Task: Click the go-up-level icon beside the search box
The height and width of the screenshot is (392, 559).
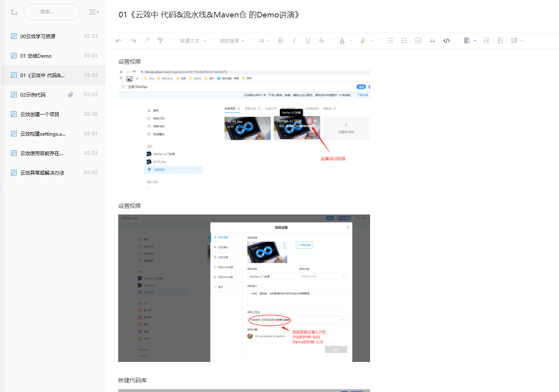Action: 14,12
